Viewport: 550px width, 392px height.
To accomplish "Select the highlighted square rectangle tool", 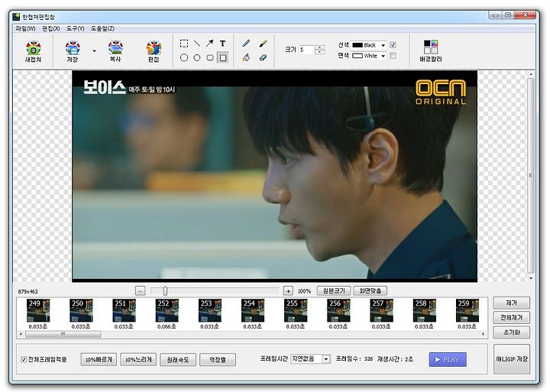I will [x=223, y=57].
